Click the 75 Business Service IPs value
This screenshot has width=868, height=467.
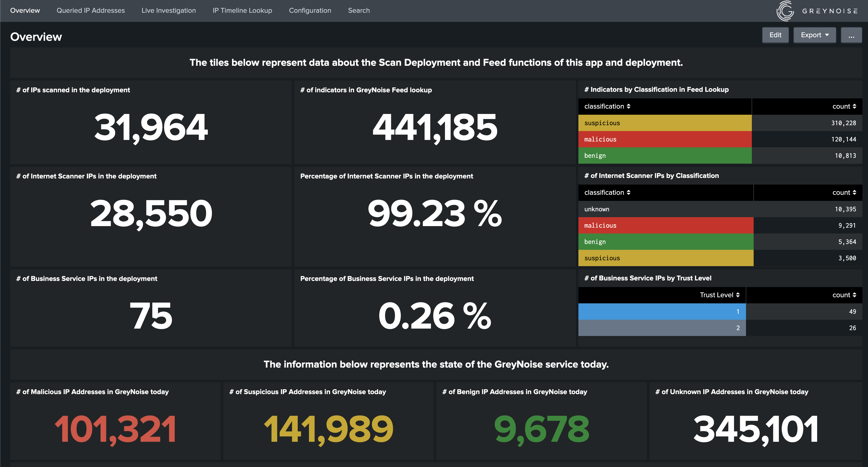151,316
